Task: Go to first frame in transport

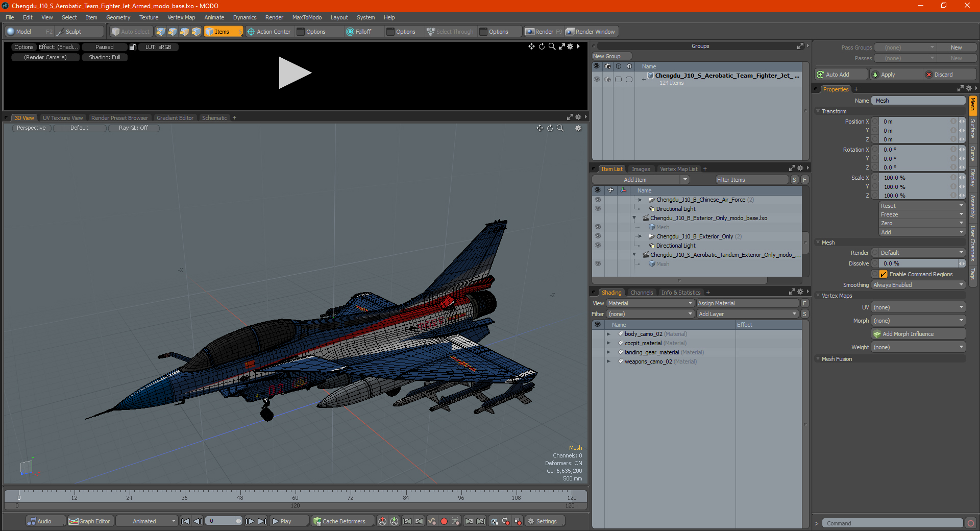Action: pyautogui.click(x=186, y=521)
